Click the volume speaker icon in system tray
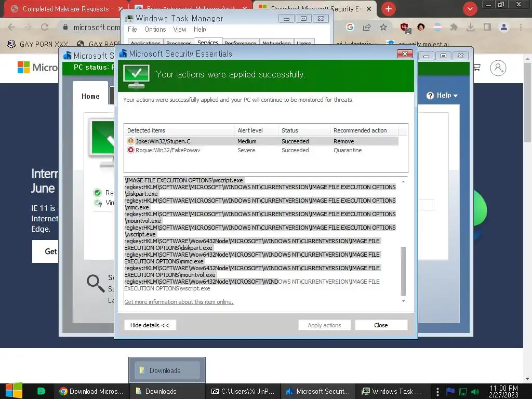The height and width of the screenshot is (399, 532). 475,392
